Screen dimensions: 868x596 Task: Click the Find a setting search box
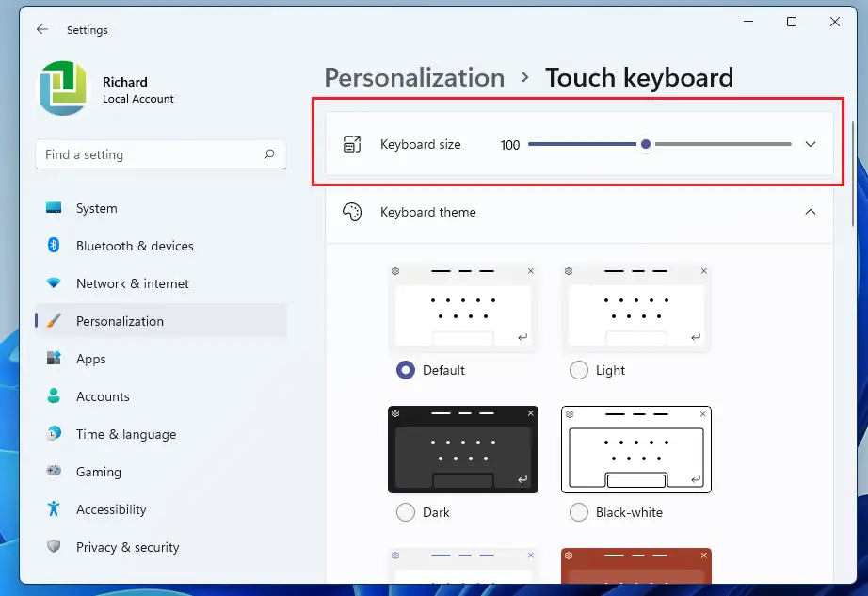click(x=161, y=154)
